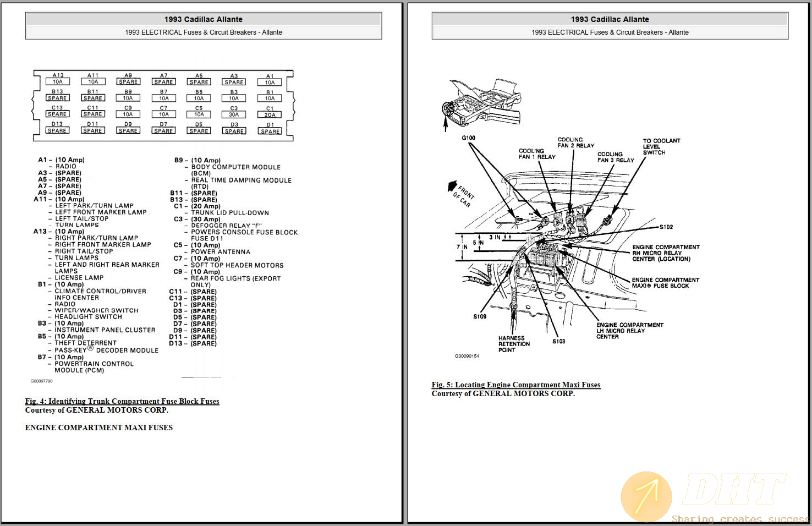Click the B13 SPARE fuse box in the diagram
This screenshot has height=526, width=812.
point(57,98)
